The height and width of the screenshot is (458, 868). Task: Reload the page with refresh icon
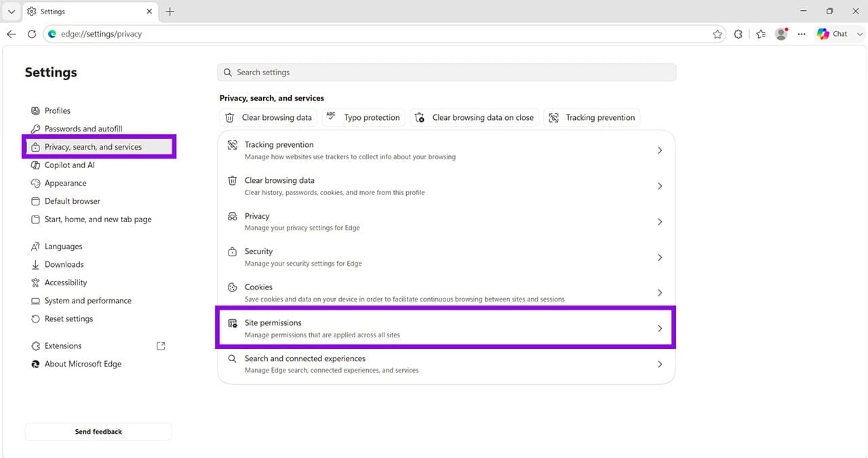coord(31,34)
